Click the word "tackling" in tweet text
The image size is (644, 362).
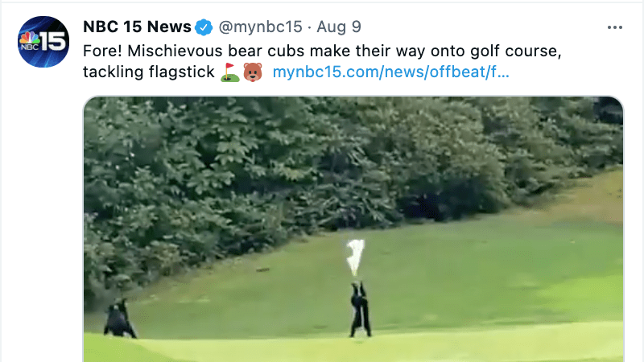(114, 72)
